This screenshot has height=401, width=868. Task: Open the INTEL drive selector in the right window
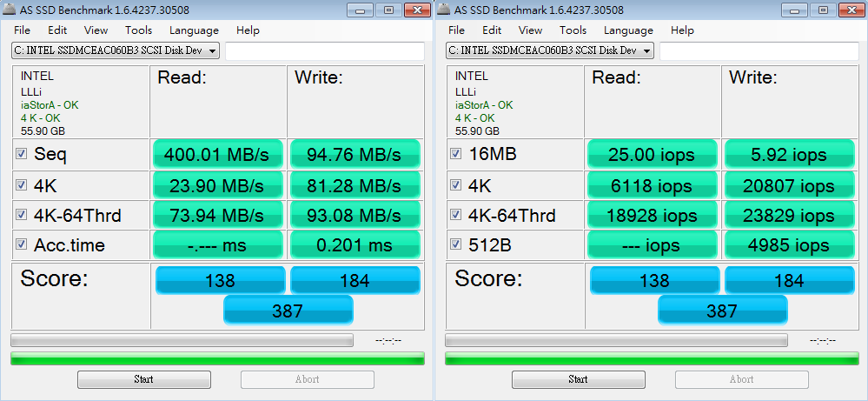tap(646, 50)
